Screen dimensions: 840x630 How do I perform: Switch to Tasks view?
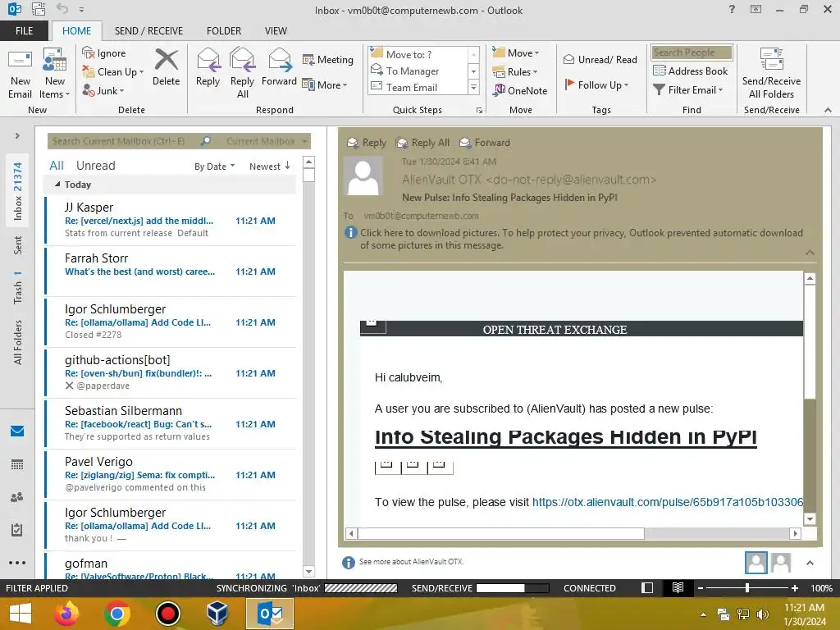tap(17, 530)
